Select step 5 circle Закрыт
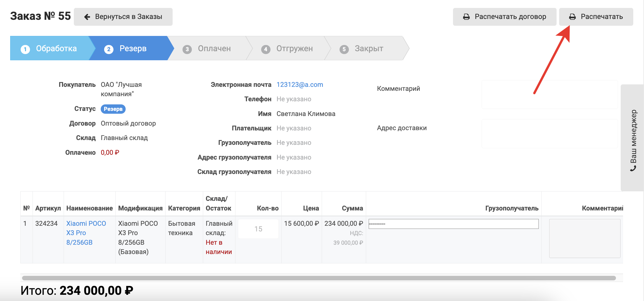 pyautogui.click(x=344, y=49)
